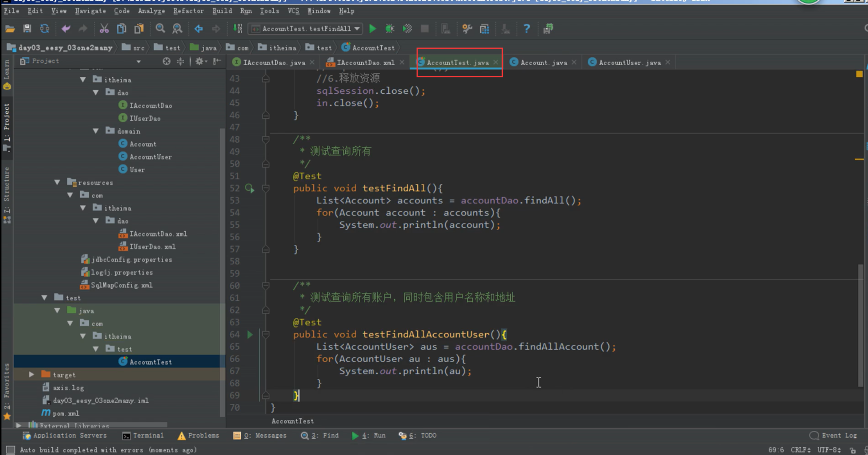Open the Event Log button
Image resolution: width=868 pixels, height=455 pixels.
(x=833, y=435)
